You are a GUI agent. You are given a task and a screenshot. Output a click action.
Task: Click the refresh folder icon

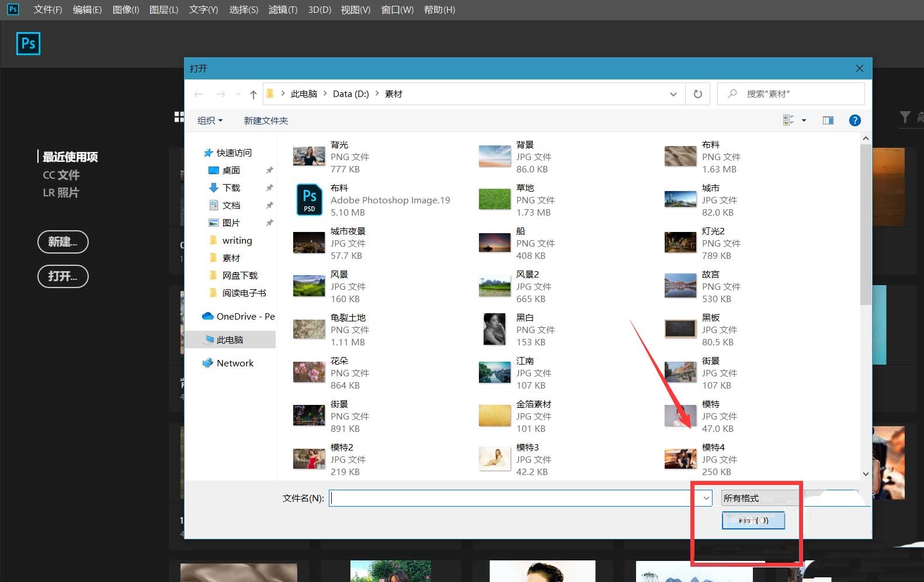697,94
